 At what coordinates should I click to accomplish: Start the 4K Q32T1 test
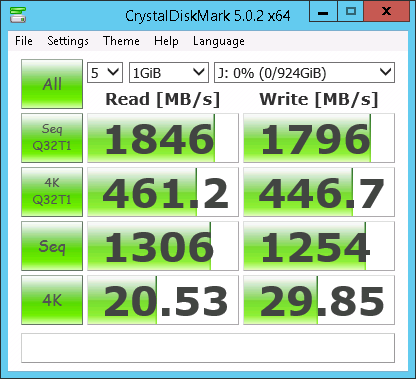coord(52,192)
